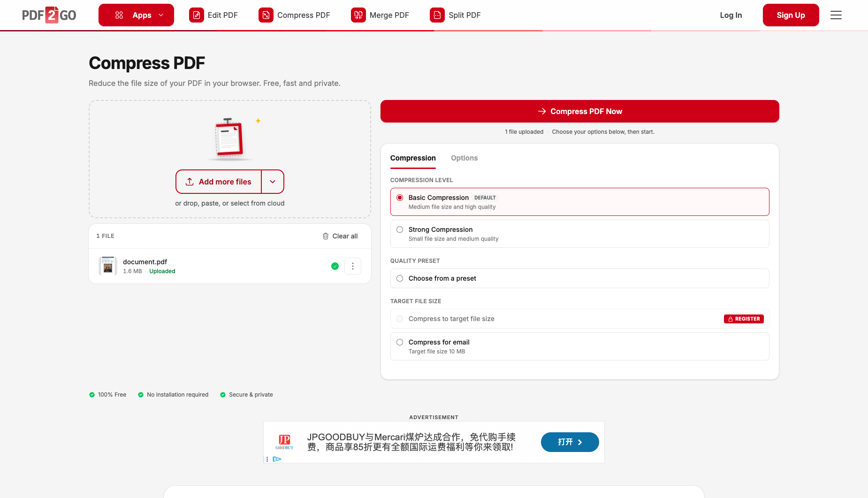Click the clipboard PDF illustration in drop zone
The width and height of the screenshot is (868, 498).
point(229,139)
